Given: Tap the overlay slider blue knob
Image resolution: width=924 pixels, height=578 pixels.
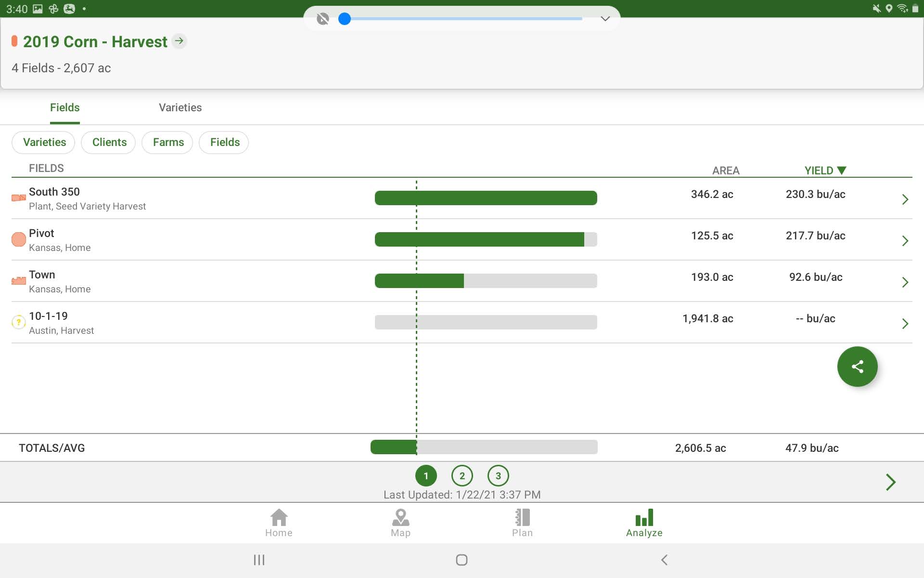Looking at the screenshot, I should [345, 19].
